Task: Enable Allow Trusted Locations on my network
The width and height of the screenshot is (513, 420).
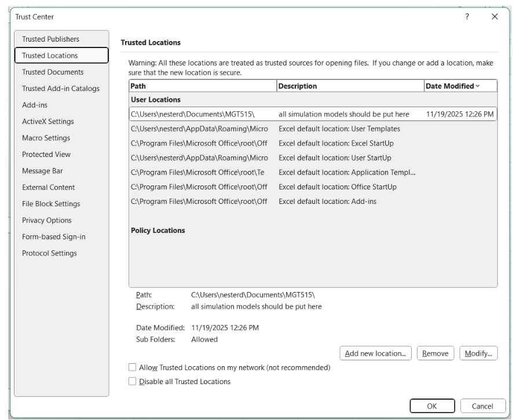Action: point(132,367)
